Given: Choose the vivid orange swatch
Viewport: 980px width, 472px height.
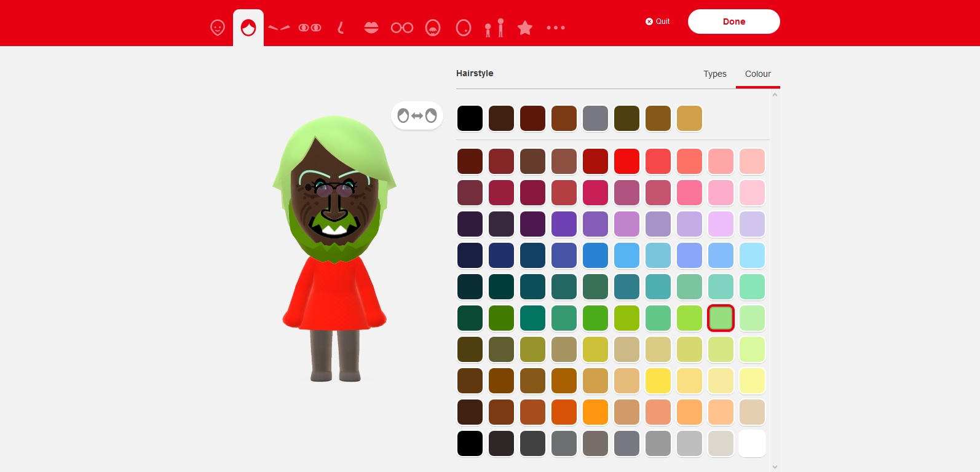Looking at the screenshot, I should 596,412.
